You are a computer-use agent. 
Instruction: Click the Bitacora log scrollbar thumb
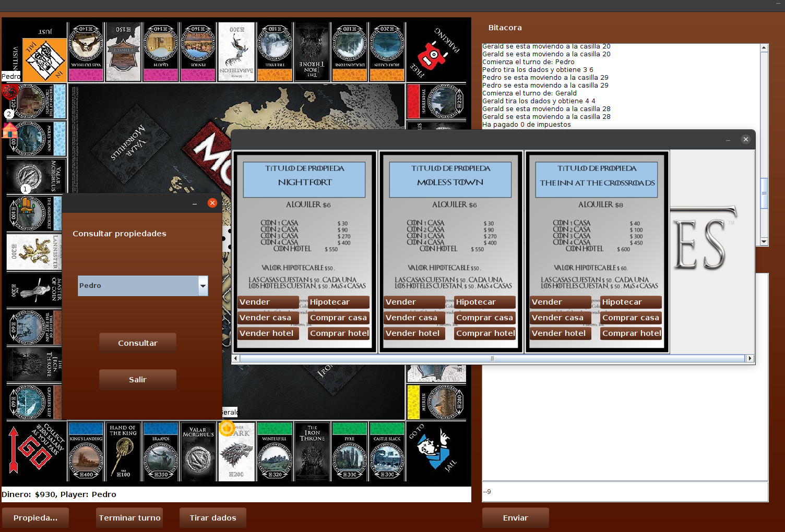(764, 193)
